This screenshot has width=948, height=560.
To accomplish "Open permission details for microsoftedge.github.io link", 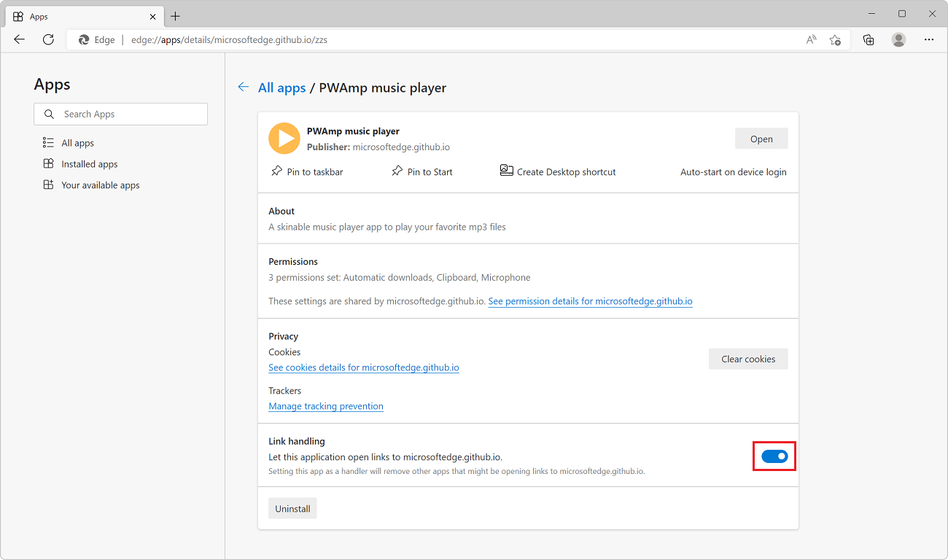I will (590, 300).
